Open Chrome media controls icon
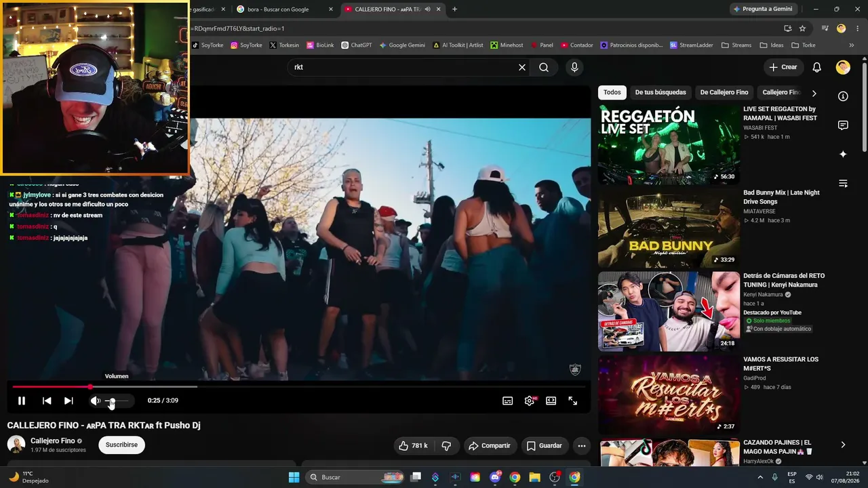The height and width of the screenshot is (488, 868). (x=825, y=28)
